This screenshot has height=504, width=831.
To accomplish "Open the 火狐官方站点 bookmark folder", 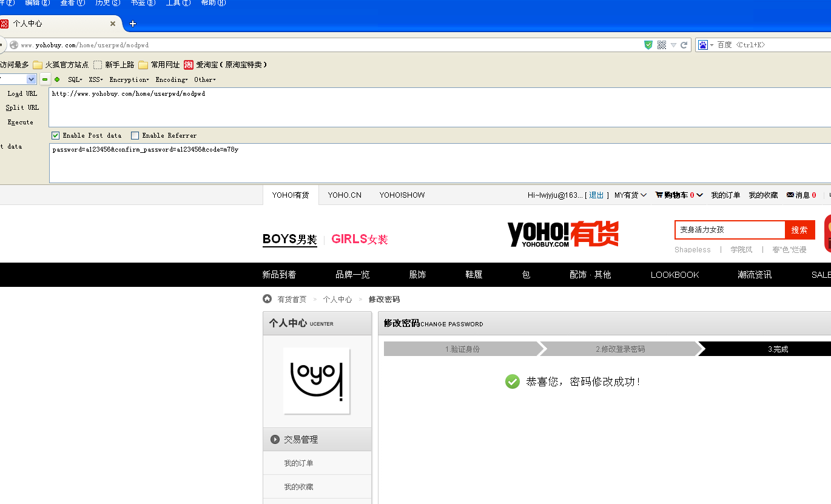I will coord(61,65).
